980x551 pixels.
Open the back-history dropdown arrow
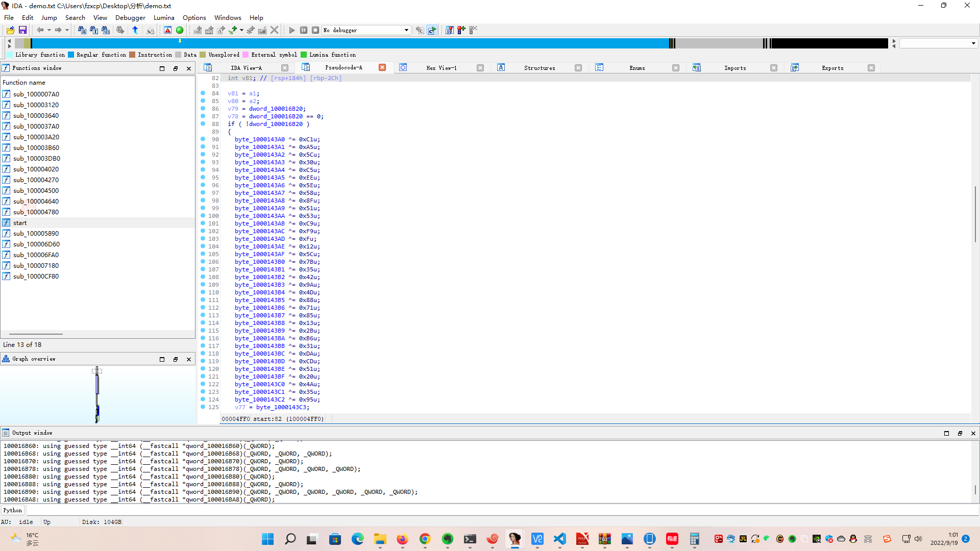point(49,30)
